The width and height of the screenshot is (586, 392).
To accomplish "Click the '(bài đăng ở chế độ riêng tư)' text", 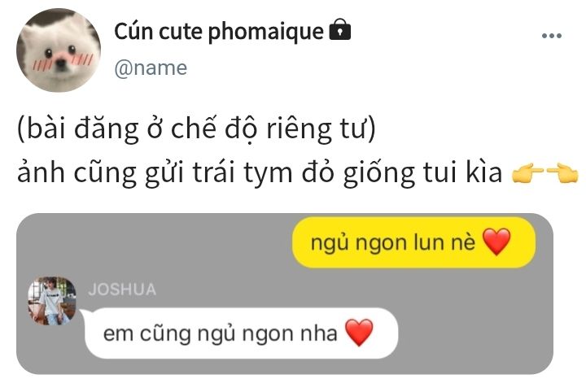I will (196, 128).
